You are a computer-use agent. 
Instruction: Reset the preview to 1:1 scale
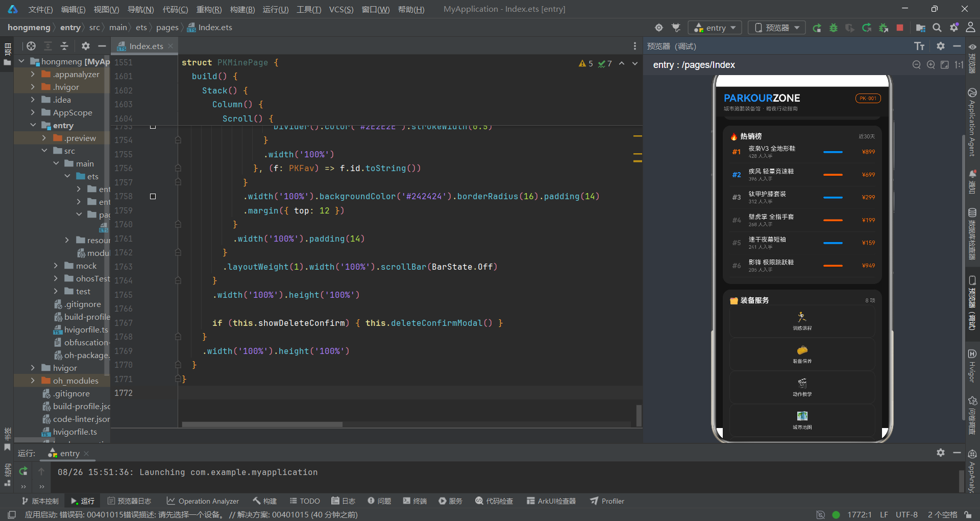click(x=959, y=65)
